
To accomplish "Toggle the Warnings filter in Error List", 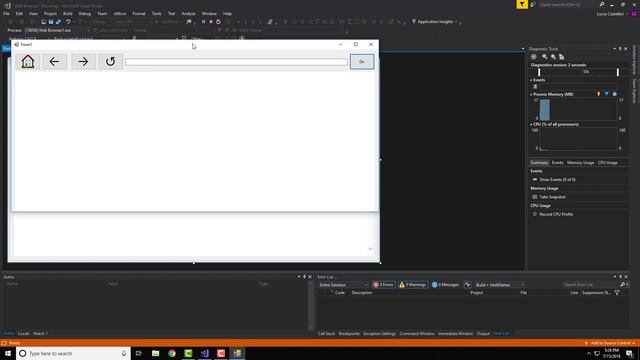I will click(413, 284).
